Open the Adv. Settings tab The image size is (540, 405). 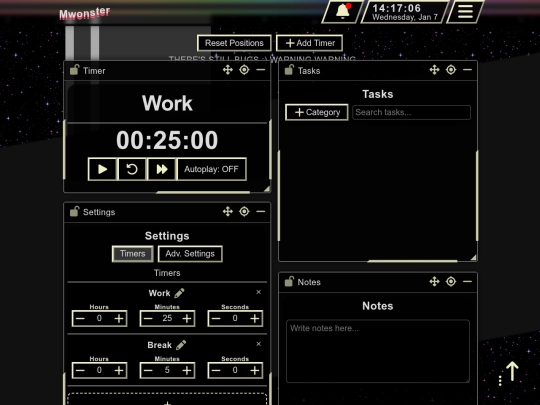(x=190, y=254)
